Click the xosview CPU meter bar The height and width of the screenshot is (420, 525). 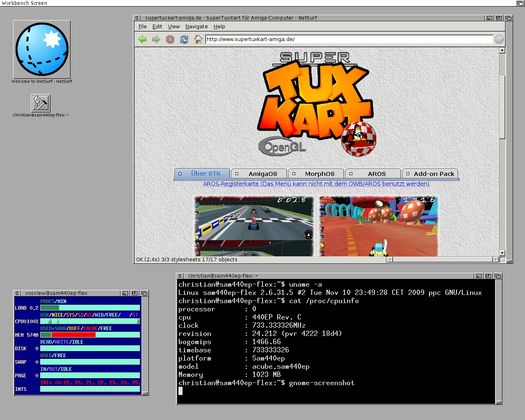click(x=90, y=321)
